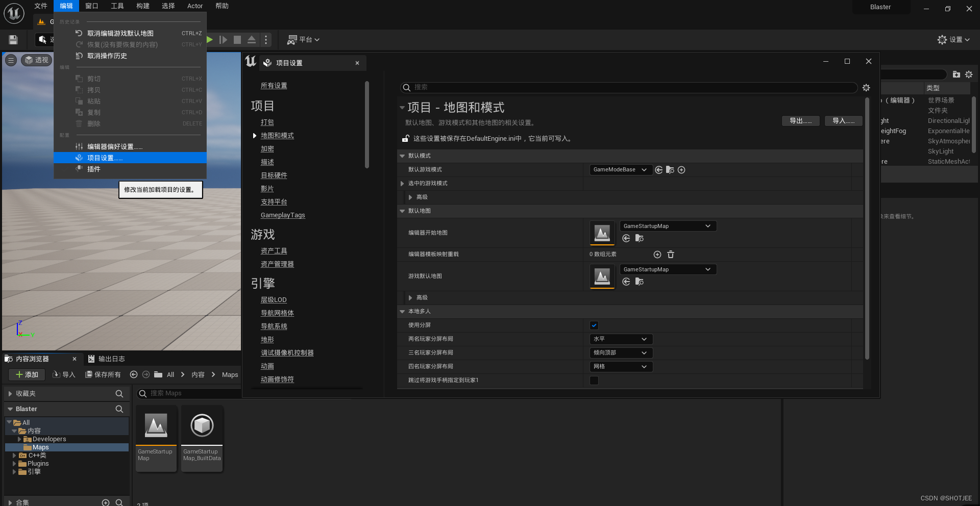Open 编辑器开始地图 GameStartupMap dropdown
Image resolution: width=980 pixels, height=506 pixels.
point(668,226)
